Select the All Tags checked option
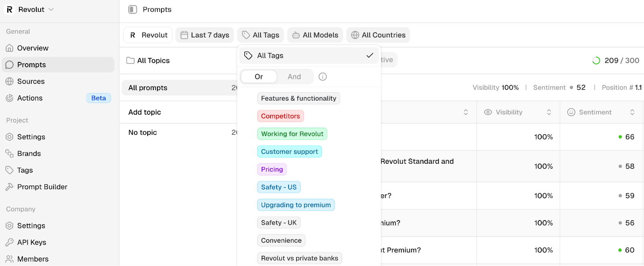644x266 pixels. (309, 56)
